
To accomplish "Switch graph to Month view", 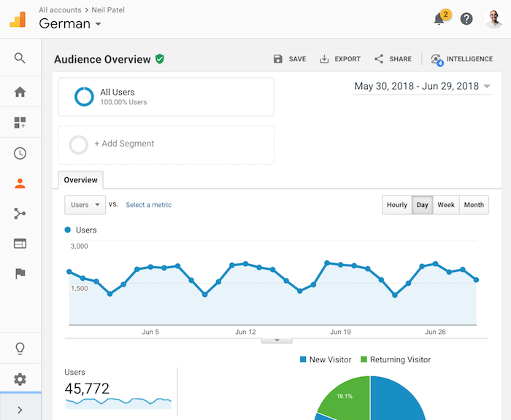I will pyautogui.click(x=474, y=205).
